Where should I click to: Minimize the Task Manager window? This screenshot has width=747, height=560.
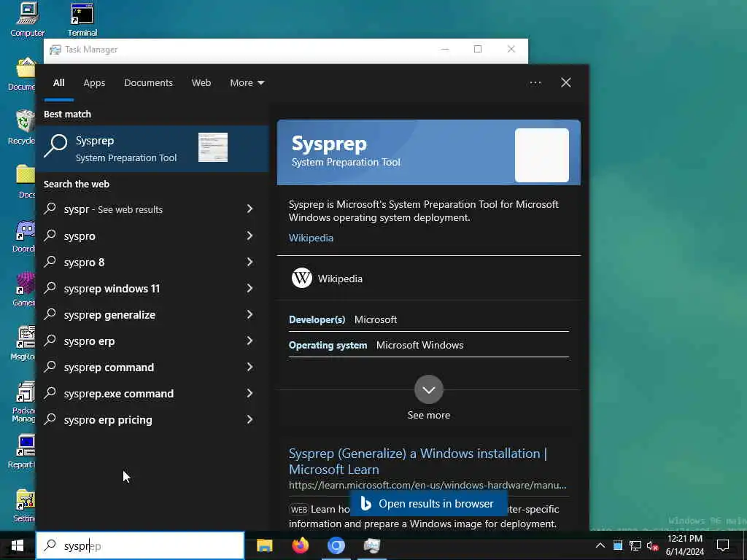point(445,49)
